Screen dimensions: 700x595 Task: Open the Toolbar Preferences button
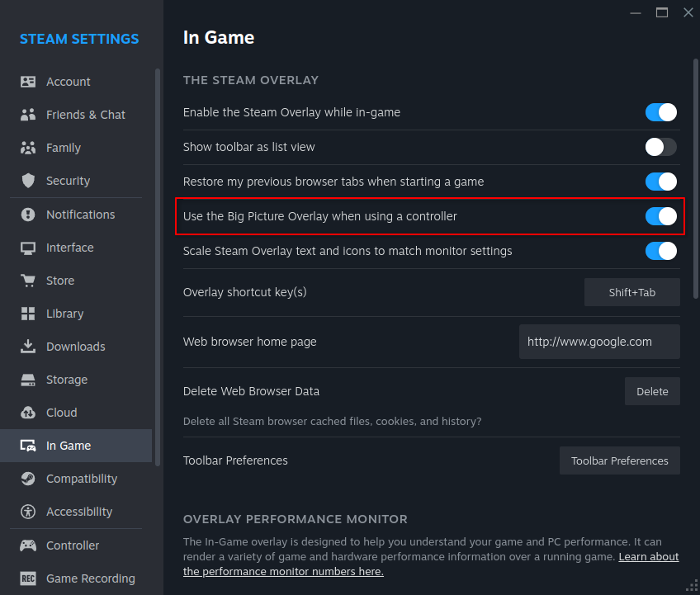(x=620, y=460)
